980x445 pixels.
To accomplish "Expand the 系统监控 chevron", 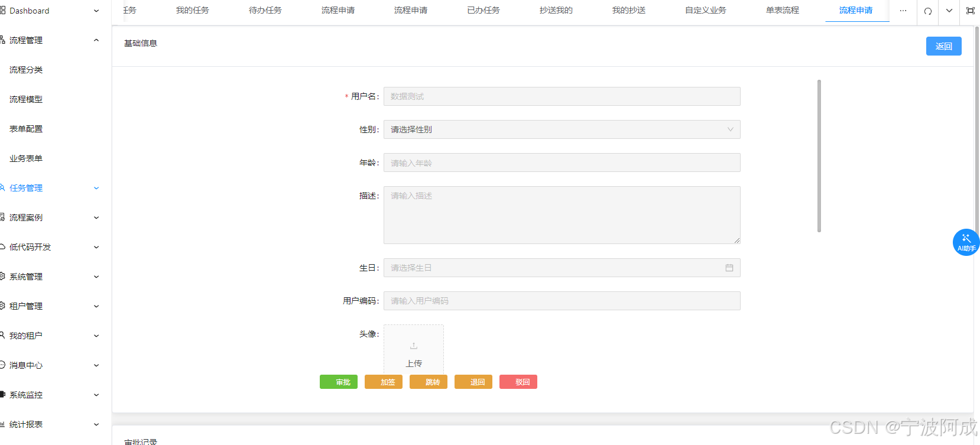I will 96,395.
